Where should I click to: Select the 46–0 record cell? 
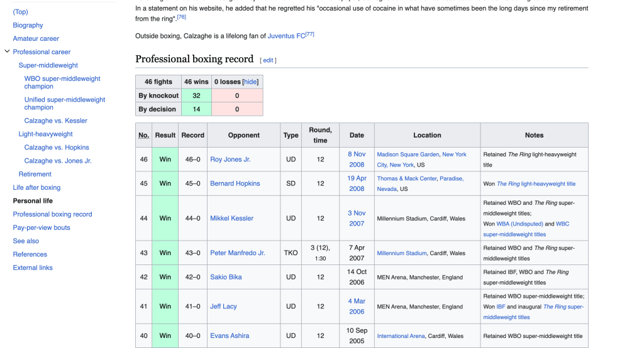pyautogui.click(x=192, y=159)
